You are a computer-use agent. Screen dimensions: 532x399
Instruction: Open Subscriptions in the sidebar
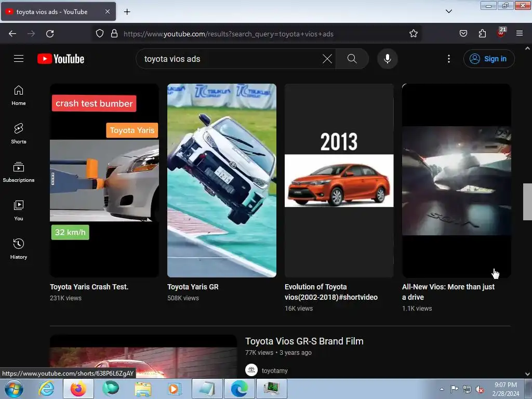point(19,172)
